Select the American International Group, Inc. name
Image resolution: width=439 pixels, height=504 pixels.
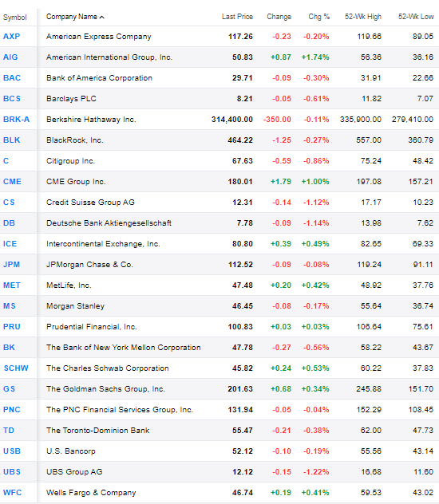[x=109, y=57]
